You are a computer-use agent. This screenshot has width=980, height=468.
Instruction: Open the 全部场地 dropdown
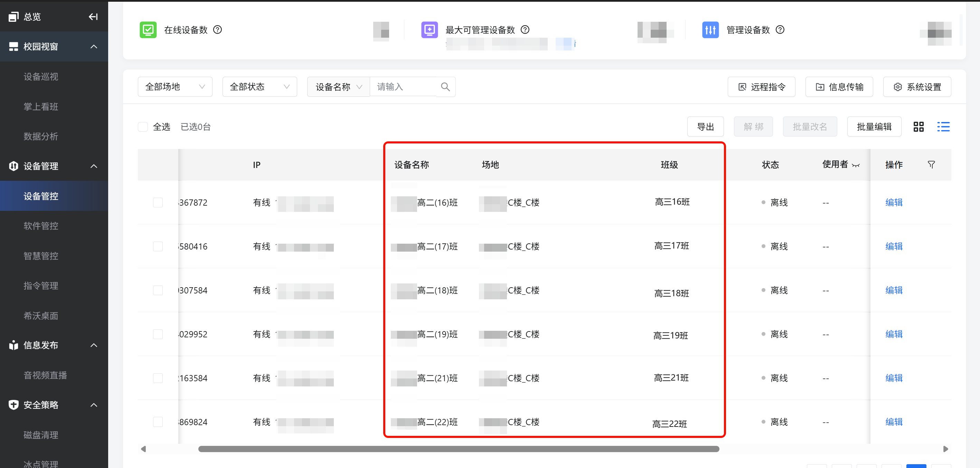click(175, 87)
